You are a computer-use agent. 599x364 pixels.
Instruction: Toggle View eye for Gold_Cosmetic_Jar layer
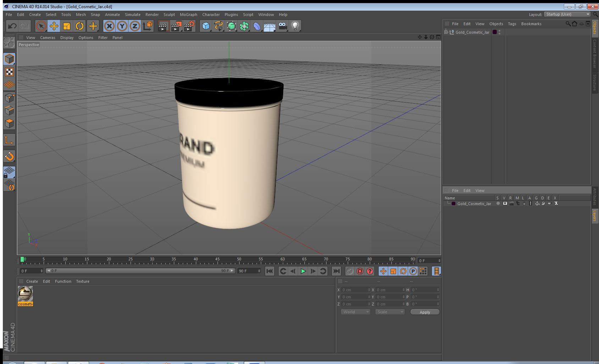(x=505, y=204)
